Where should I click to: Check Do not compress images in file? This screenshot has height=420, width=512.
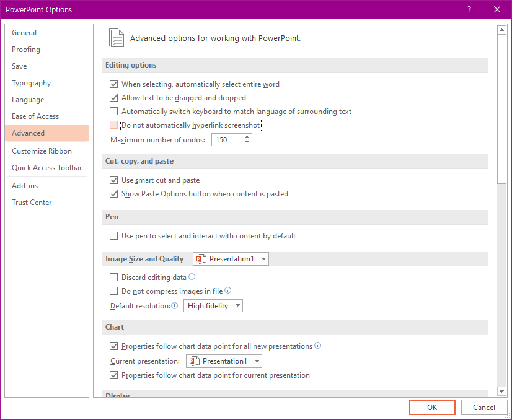[x=113, y=291]
